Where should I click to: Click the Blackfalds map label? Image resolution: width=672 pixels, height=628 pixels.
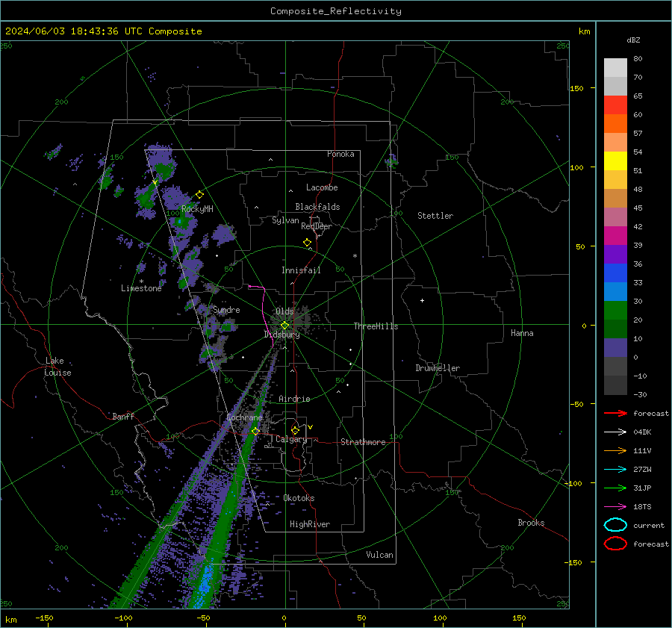[x=317, y=207]
